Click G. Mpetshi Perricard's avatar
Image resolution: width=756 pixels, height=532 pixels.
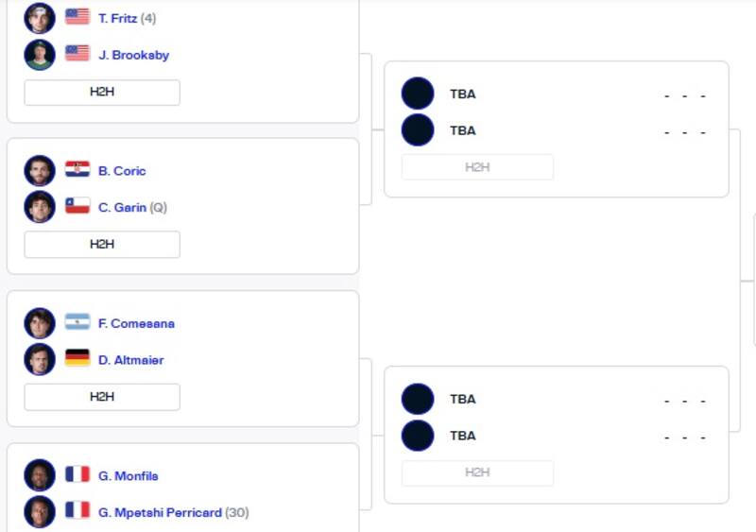[x=40, y=512]
